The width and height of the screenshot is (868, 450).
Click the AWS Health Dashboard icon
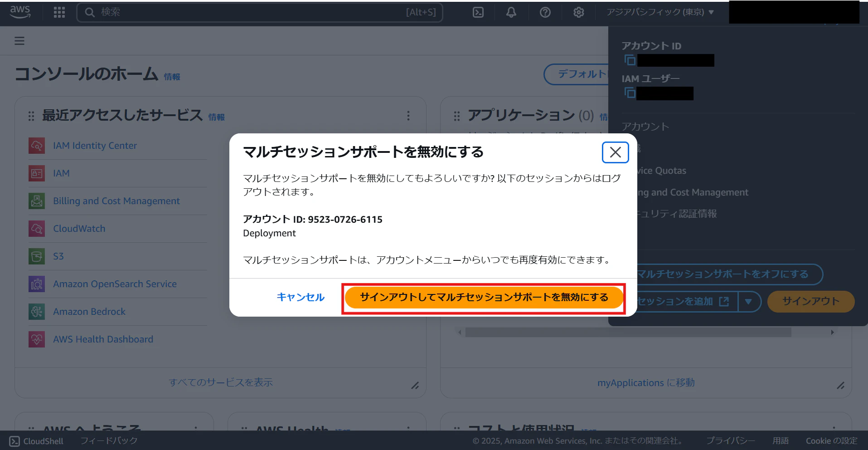[37, 339]
